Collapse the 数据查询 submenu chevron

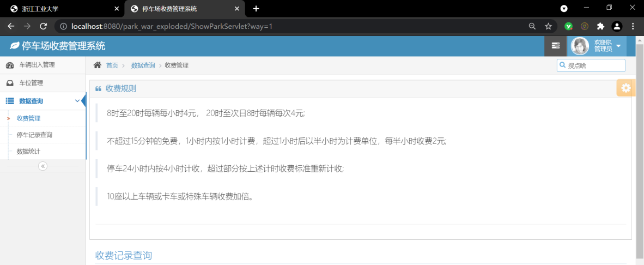coord(77,101)
